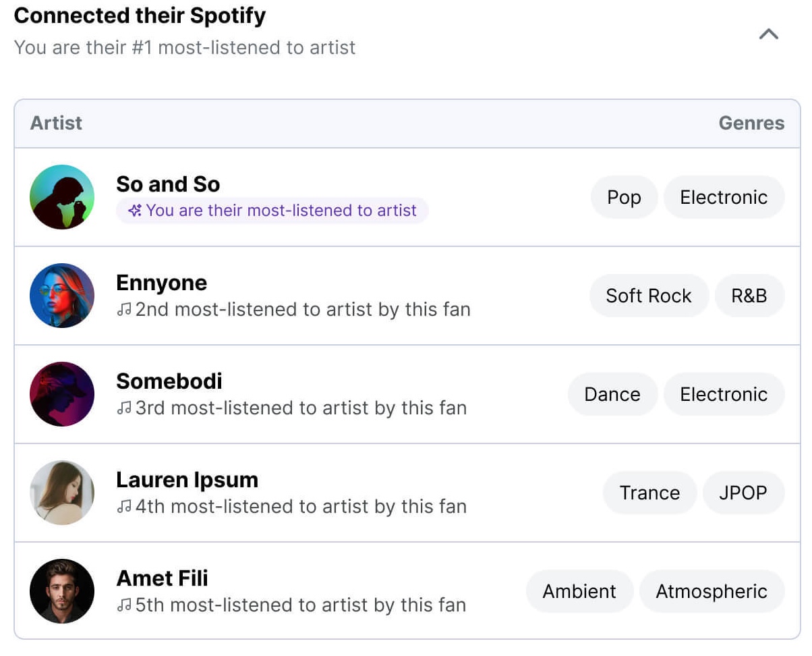
Task: Click Amet Fili's profile photo
Action: pyautogui.click(x=62, y=591)
